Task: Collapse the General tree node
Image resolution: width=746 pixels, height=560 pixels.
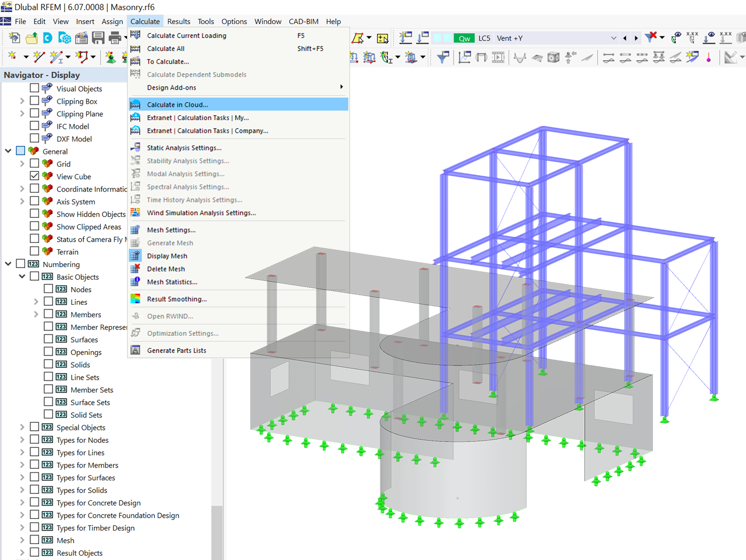Action: pyautogui.click(x=9, y=151)
